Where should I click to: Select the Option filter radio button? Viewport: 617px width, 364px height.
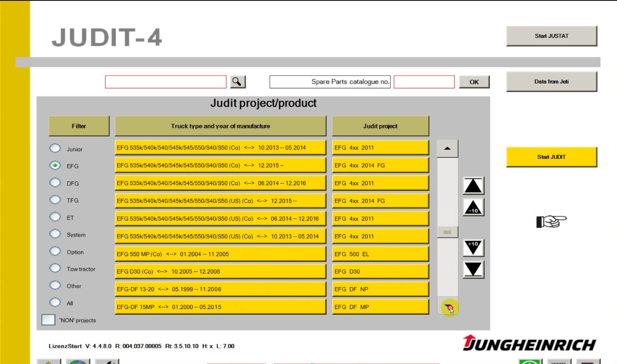click(x=55, y=251)
